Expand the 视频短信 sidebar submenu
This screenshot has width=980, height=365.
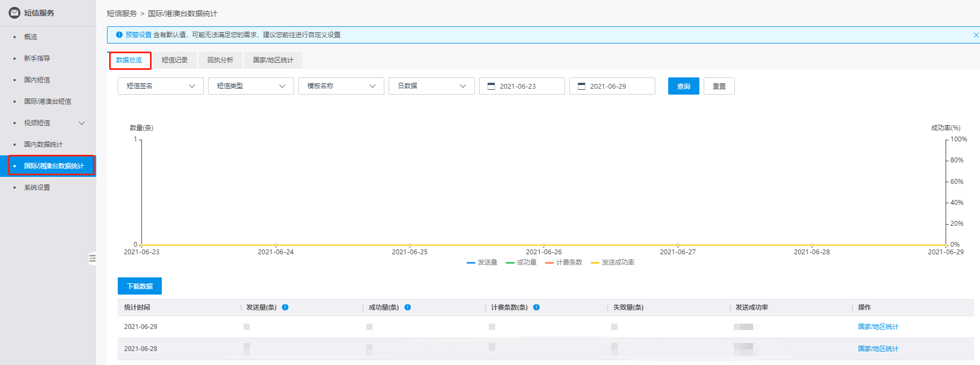pyautogui.click(x=82, y=123)
